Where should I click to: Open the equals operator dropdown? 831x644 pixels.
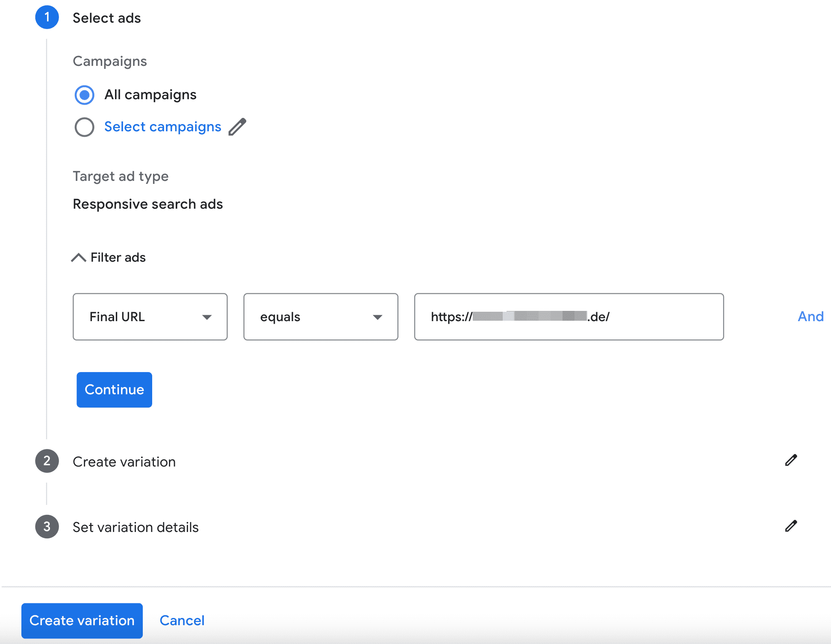[x=321, y=317]
